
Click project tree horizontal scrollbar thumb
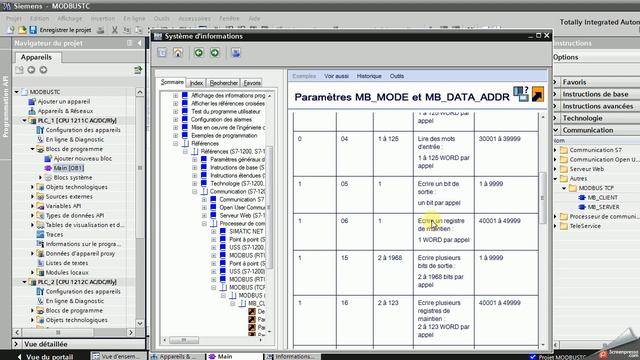(58, 332)
